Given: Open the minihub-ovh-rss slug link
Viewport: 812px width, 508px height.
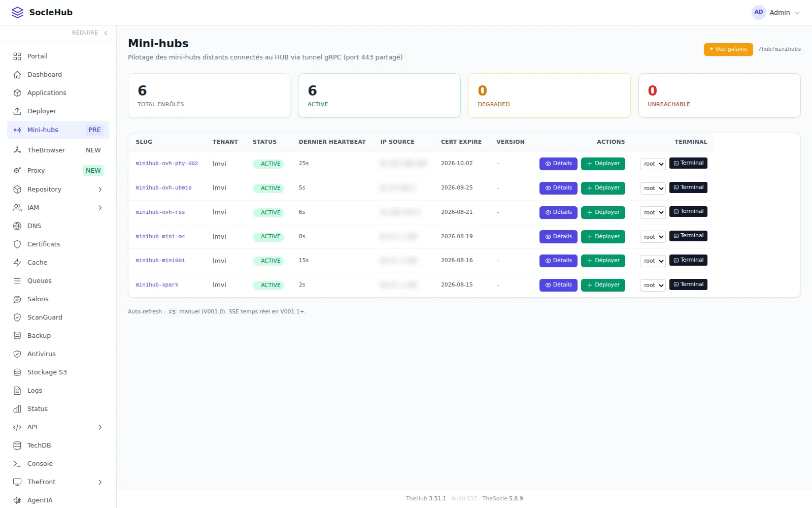Looking at the screenshot, I should 160,212.
